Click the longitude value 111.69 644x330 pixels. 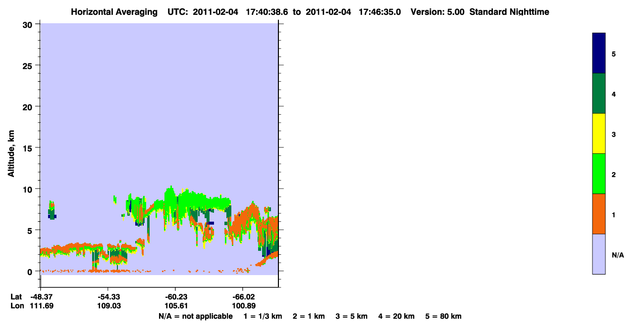(x=41, y=306)
